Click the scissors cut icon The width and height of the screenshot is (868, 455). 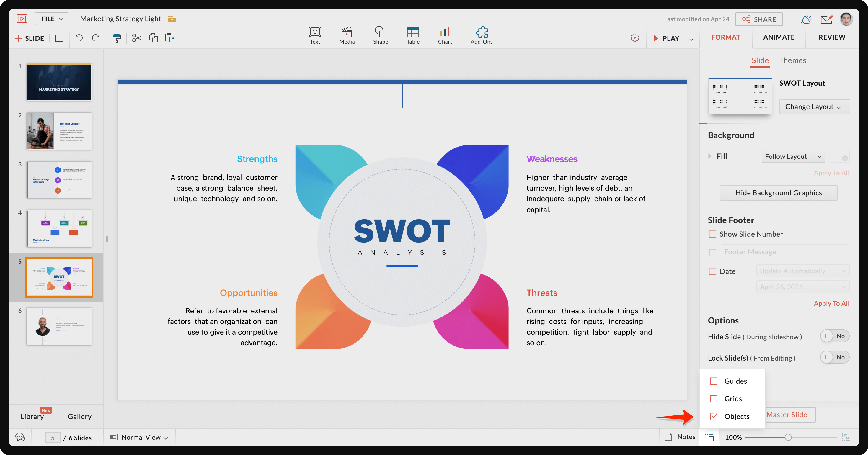click(136, 38)
